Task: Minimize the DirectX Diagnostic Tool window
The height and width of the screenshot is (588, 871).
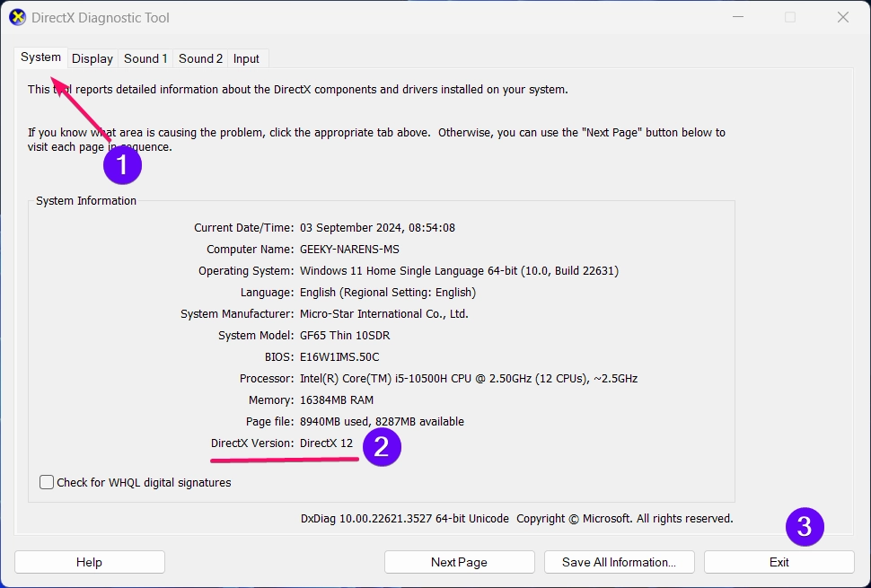Action: [x=738, y=17]
